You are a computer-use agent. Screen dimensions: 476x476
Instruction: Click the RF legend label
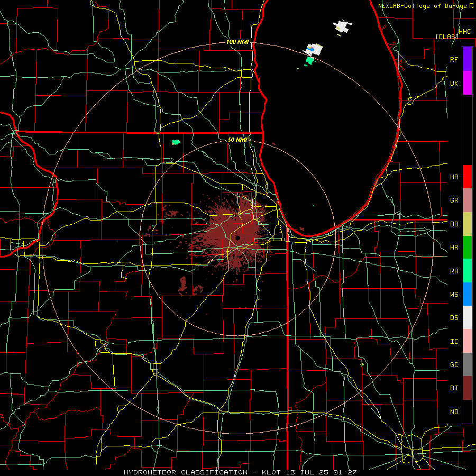454,59
